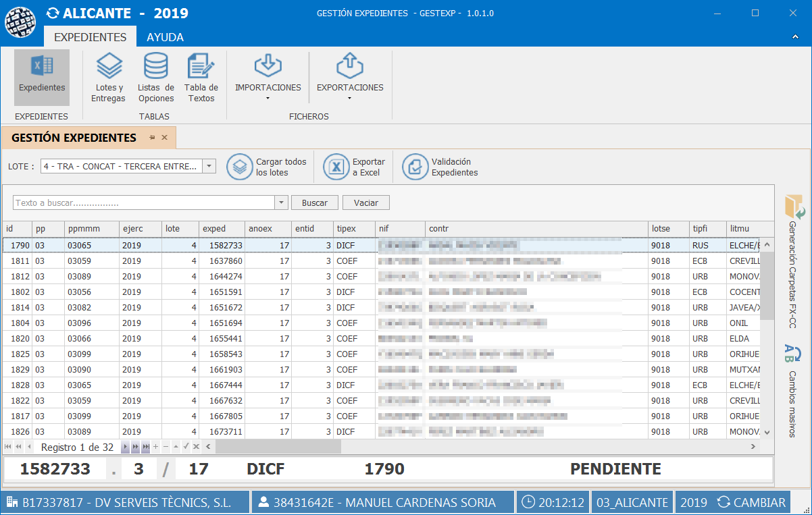
Task: Open the LOTE combo box dropdown
Action: click(x=209, y=166)
